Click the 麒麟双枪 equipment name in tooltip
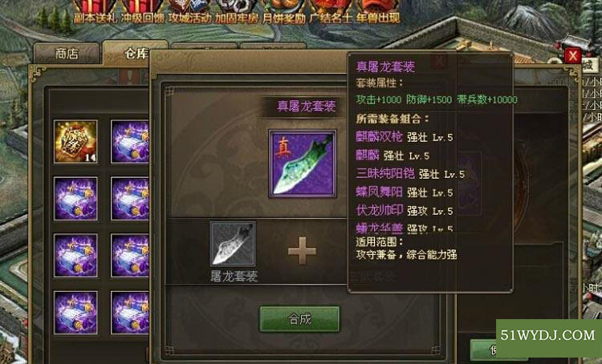The height and width of the screenshot is (364, 602). point(380,137)
